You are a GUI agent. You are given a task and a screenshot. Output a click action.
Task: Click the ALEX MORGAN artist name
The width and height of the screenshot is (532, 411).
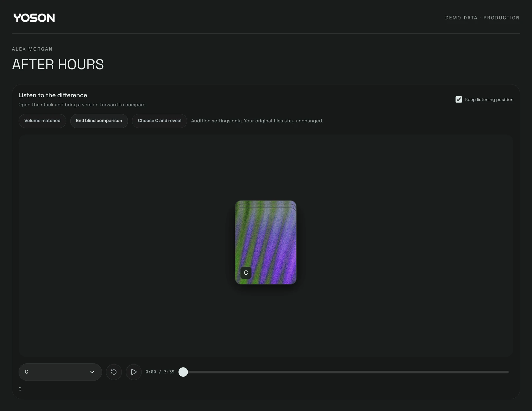tap(32, 49)
